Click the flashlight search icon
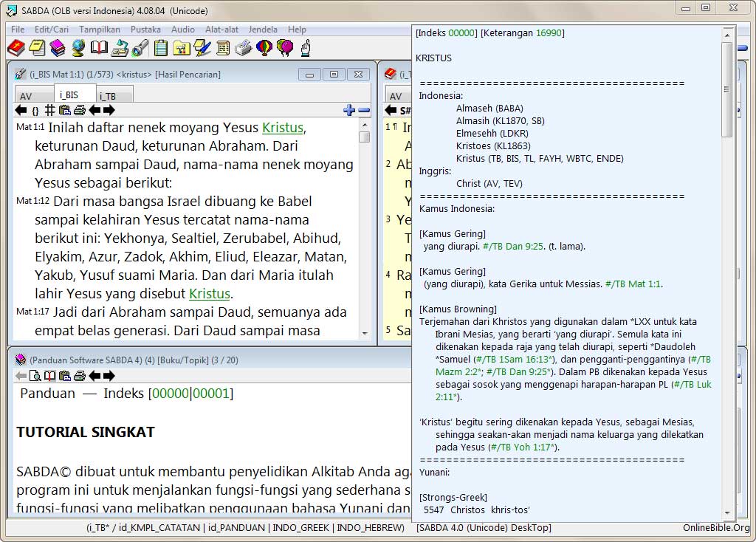The image size is (756, 542). (140, 48)
